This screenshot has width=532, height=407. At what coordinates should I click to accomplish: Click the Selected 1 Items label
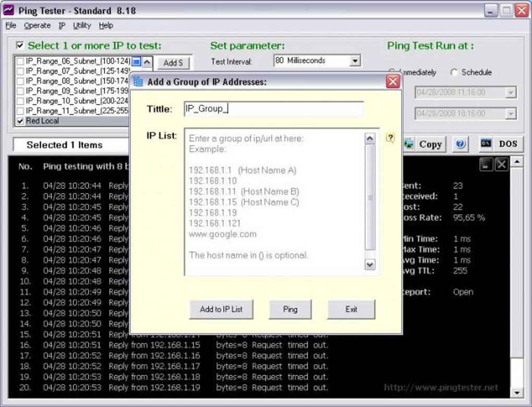pos(65,145)
